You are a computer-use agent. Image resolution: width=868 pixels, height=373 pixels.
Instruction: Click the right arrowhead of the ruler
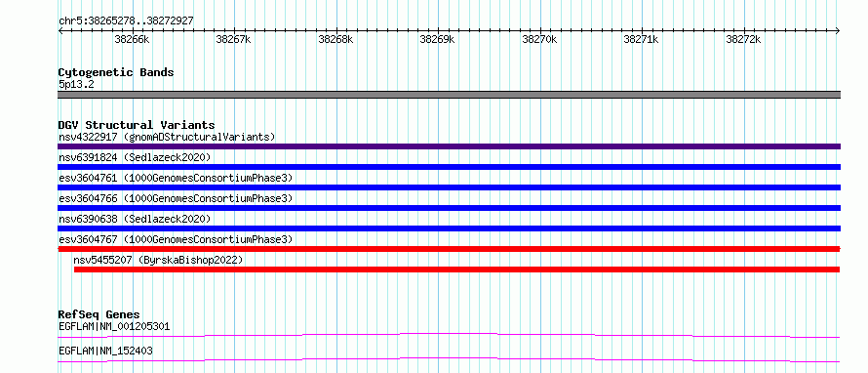click(x=838, y=30)
